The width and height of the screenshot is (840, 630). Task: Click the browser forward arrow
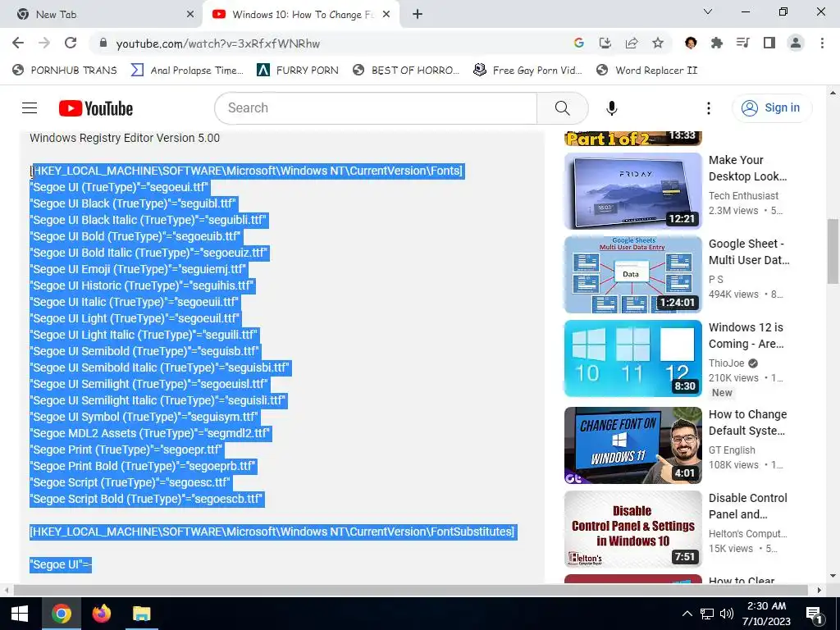(44, 43)
